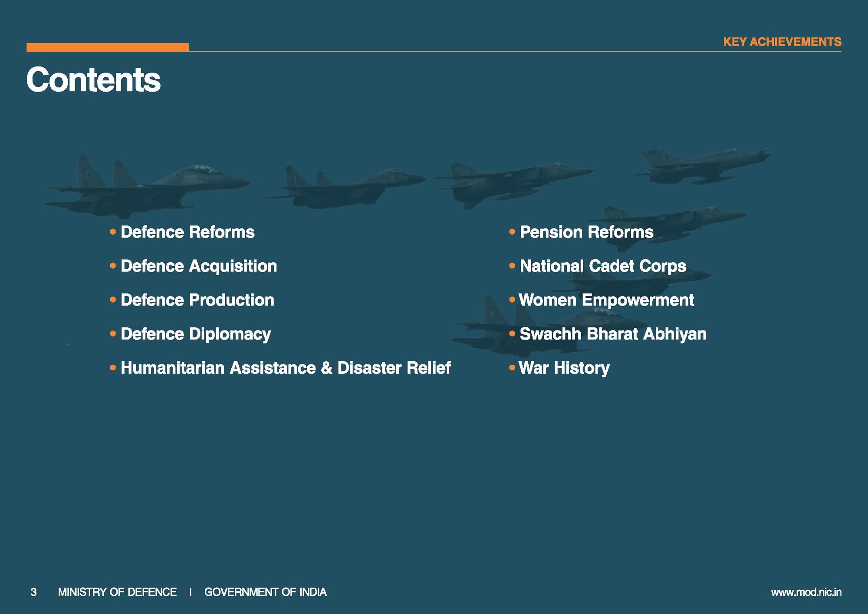This screenshot has height=614, width=868.
Task: Select Humanitarian Assistance & Disaster Relief entry
Action: (286, 368)
